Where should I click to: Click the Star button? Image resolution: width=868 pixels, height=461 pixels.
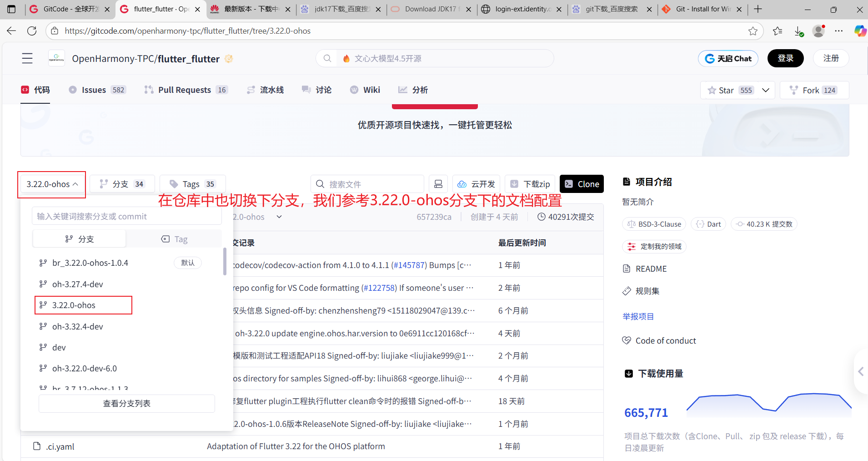click(730, 90)
